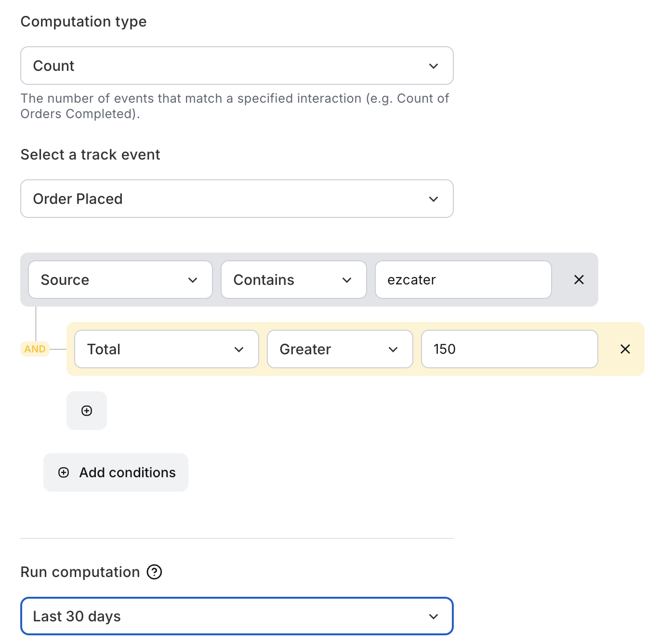This screenshot has height=644, width=659.
Task: Click the chevron in Count dropdown
Action: pos(434,66)
